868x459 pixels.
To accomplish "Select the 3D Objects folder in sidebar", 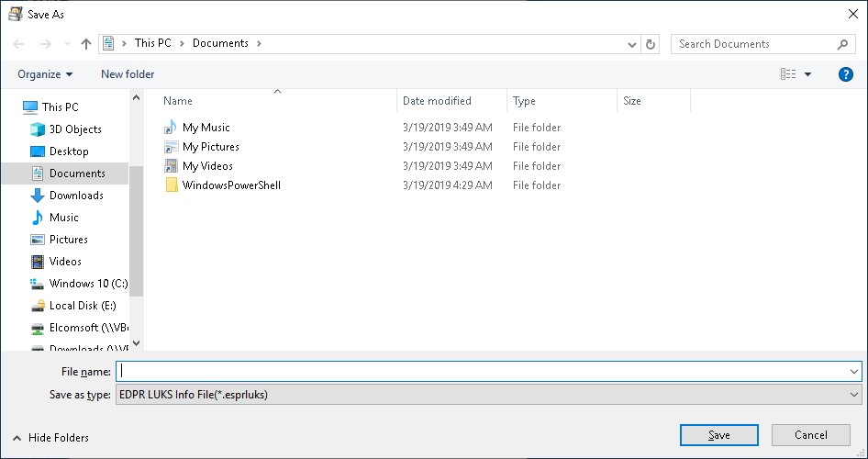I will [75, 129].
